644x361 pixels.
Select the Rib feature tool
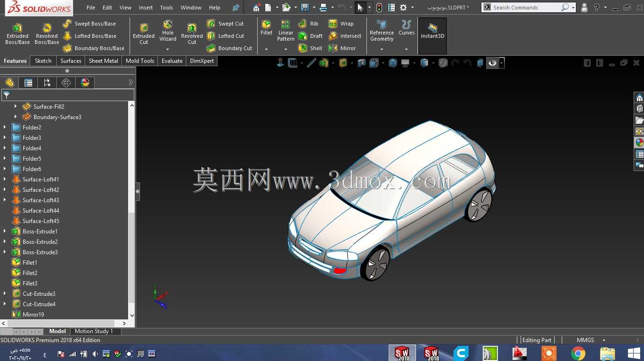(x=308, y=24)
